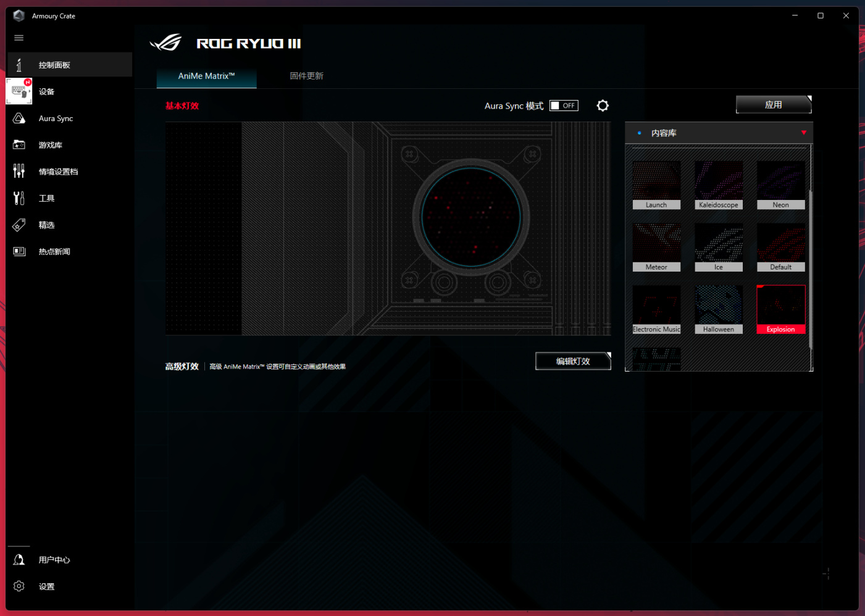Screen dimensions: 865x616
Task: Switch to the AniMe Matrix tab
Action: pos(207,76)
